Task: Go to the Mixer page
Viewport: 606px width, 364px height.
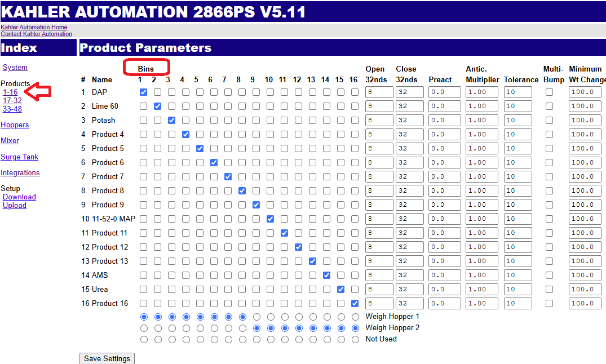Action: pos(10,141)
